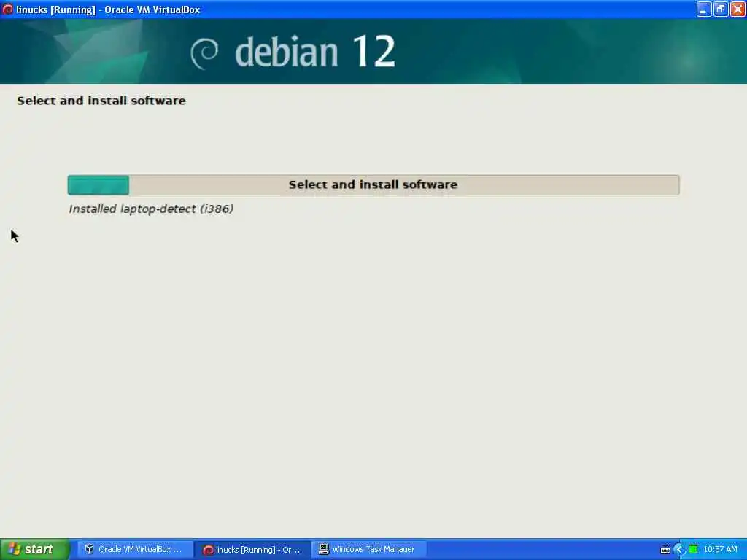Click the Select and install software heading

coord(101,101)
